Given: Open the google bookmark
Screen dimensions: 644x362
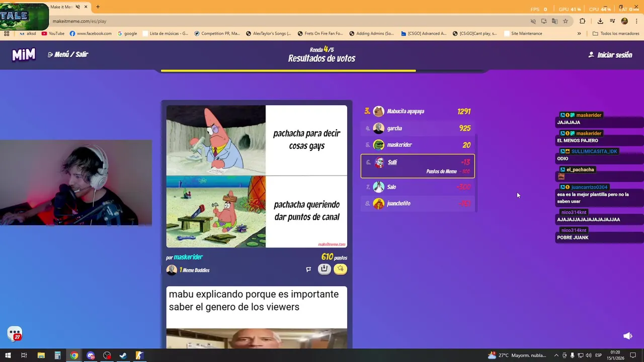Looking at the screenshot, I should point(127,34).
